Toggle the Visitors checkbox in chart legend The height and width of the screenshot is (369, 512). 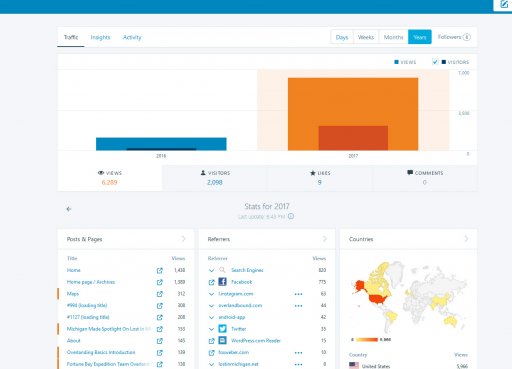(x=435, y=62)
